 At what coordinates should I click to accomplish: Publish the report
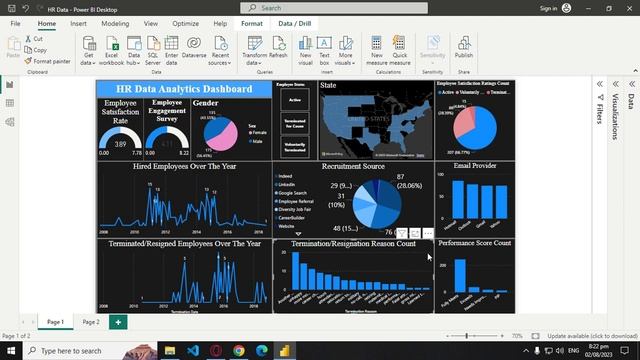pos(464,47)
